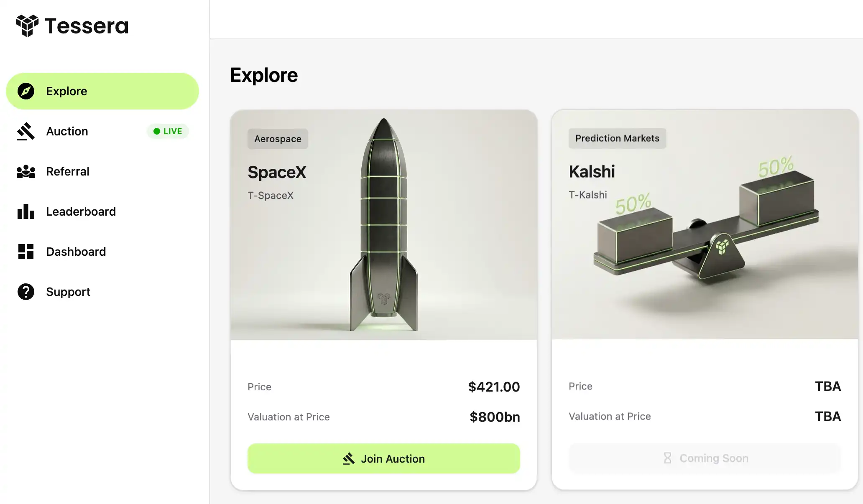Click the Auction gavel icon in sidebar
The width and height of the screenshot is (863, 504).
26,131
